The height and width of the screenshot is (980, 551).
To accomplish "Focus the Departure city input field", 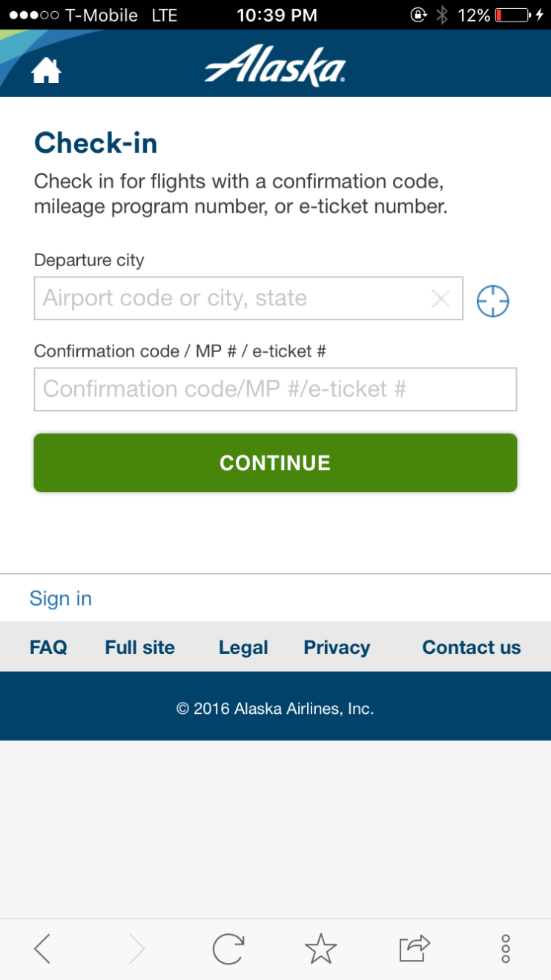I will [230, 299].
